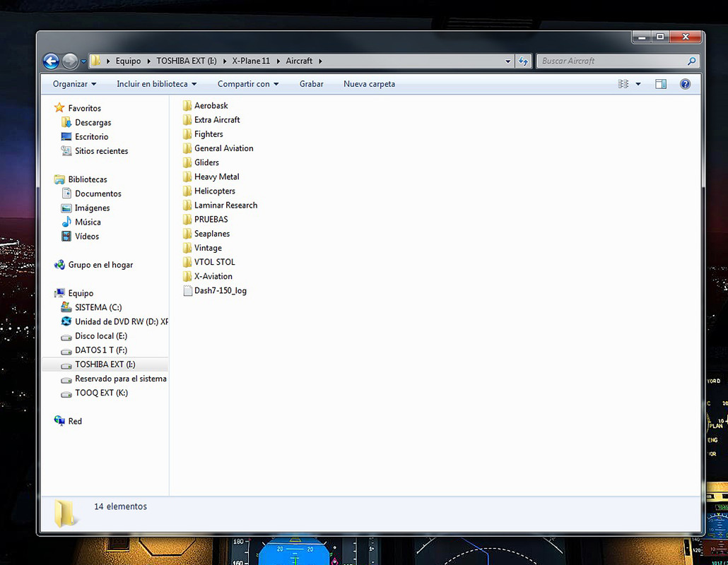Viewport: 728px width, 565px height.
Task: Open the Música library
Action: pos(88,222)
